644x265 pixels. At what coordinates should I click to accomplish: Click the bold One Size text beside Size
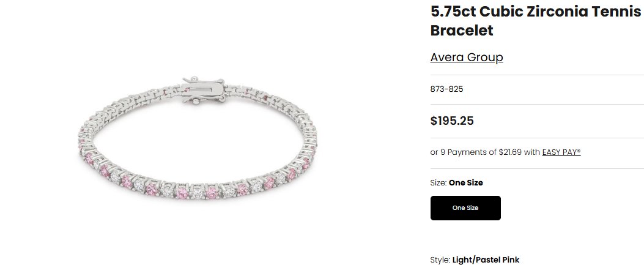point(466,183)
